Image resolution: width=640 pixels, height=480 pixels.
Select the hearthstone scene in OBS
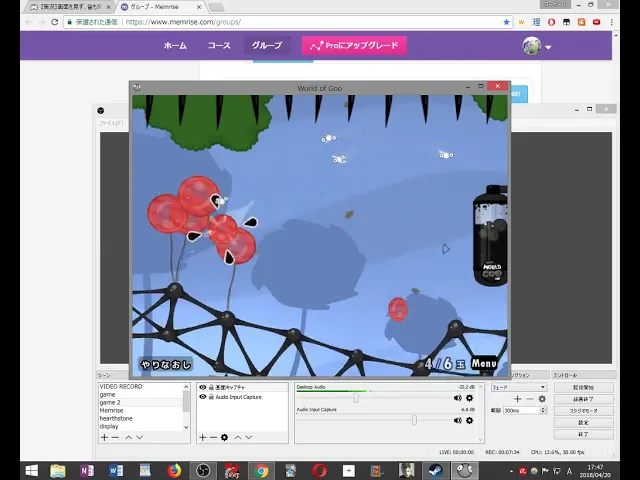(x=140, y=418)
